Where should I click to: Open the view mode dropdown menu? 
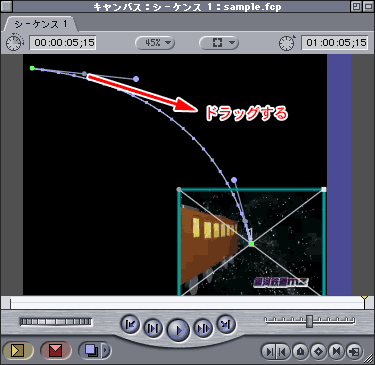point(219,43)
